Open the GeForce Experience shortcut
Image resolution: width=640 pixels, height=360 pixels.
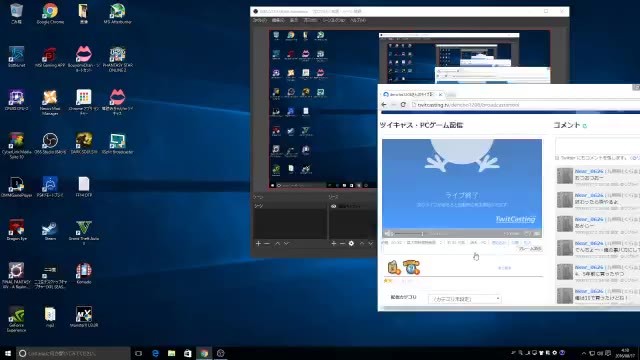(16, 319)
